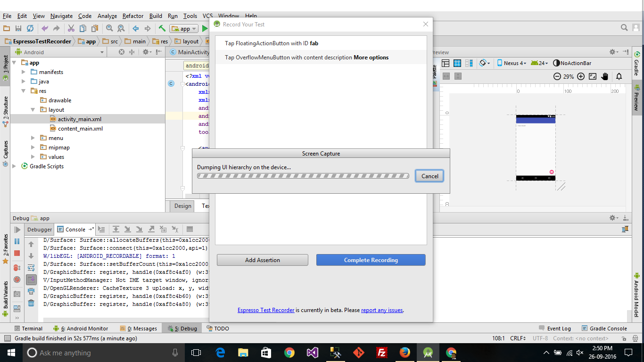Click the Screen Capture progress bar
The height and width of the screenshot is (362, 644).
303,176
